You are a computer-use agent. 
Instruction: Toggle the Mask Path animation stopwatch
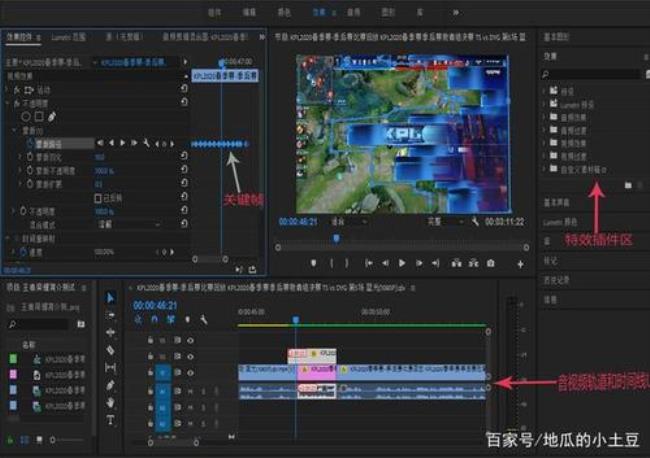30,143
